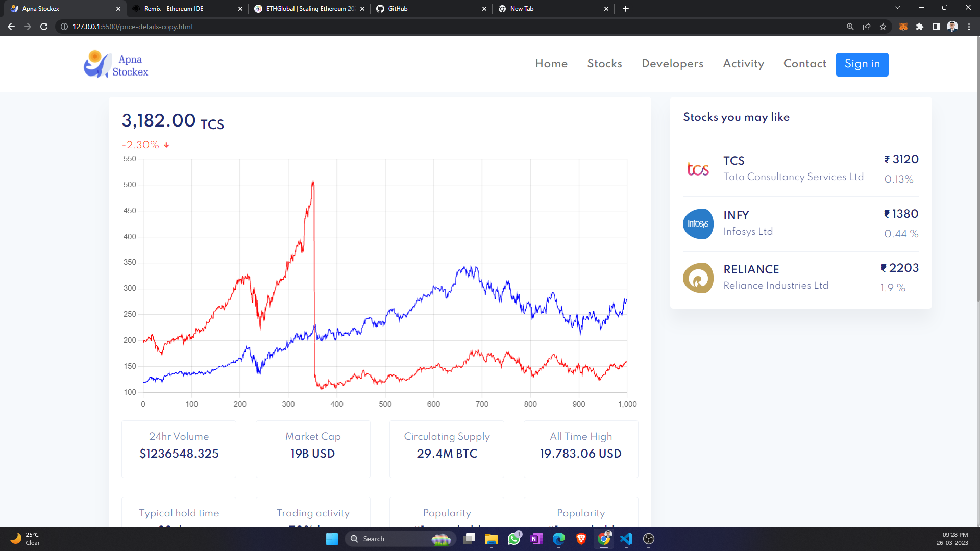The image size is (980, 551).
Task: Bookmark this page with star icon
Action: (883, 27)
